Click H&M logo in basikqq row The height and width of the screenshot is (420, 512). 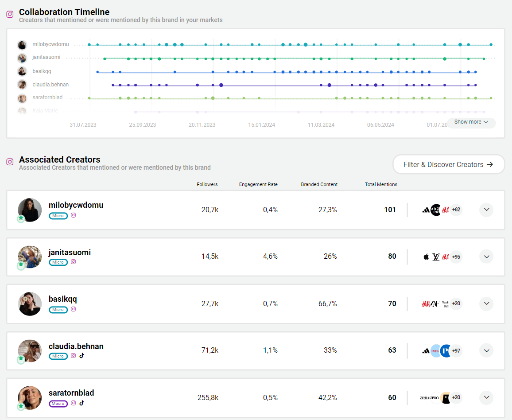point(426,304)
